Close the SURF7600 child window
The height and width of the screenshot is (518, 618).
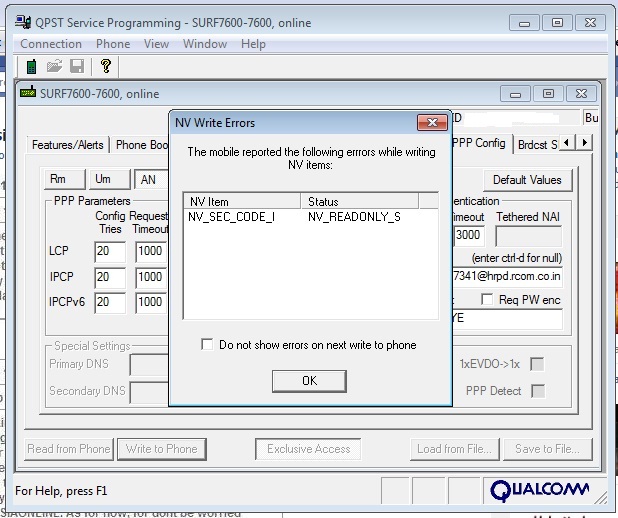pyautogui.click(x=581, y=94)
